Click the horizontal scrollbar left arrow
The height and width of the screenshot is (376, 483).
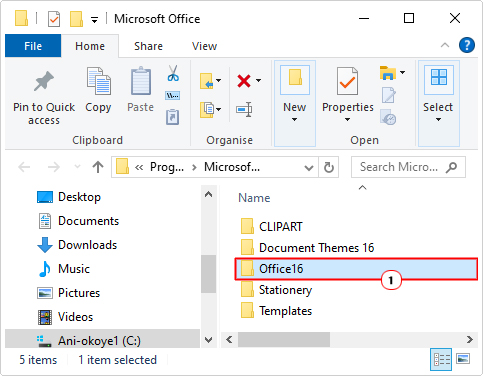pos(229,340)
